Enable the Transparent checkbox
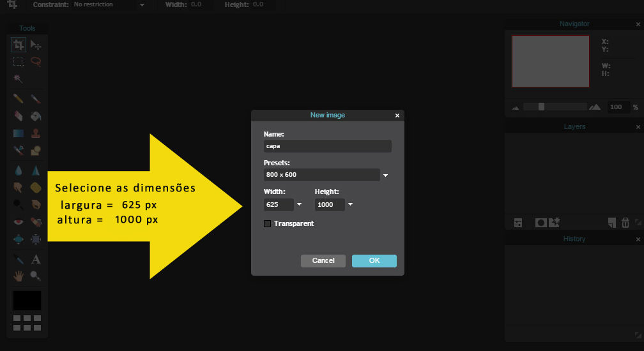 point(268,223)
